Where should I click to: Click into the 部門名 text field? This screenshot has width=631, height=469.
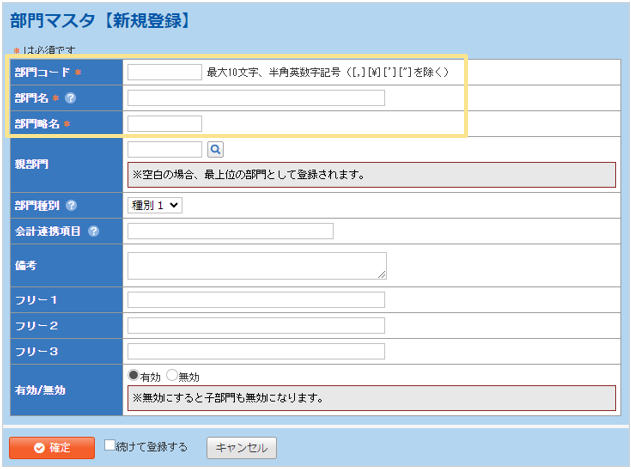click(x=256, y=98)
